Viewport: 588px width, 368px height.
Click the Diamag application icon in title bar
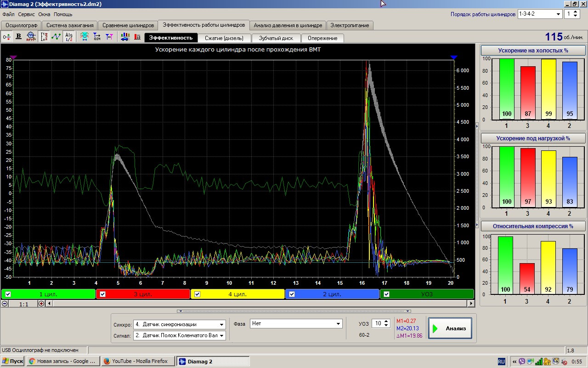(5, 4)
